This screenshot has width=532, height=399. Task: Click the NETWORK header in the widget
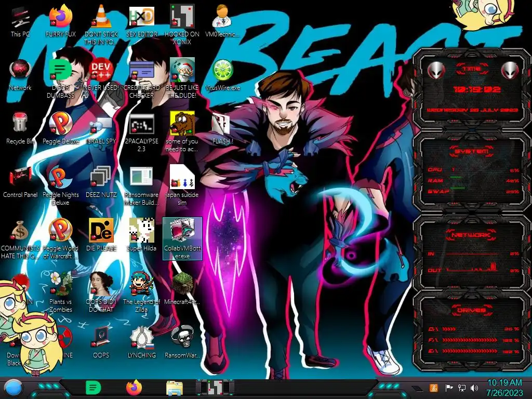tap(471, 235)
